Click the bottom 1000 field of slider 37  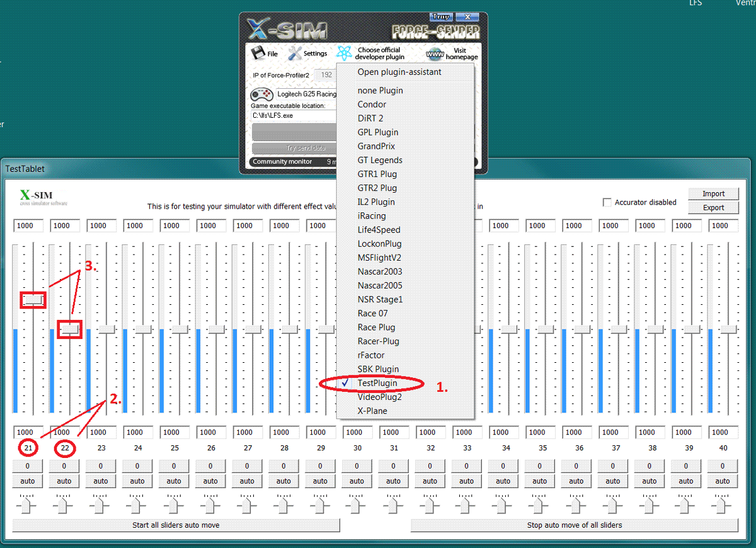point(613,433)
